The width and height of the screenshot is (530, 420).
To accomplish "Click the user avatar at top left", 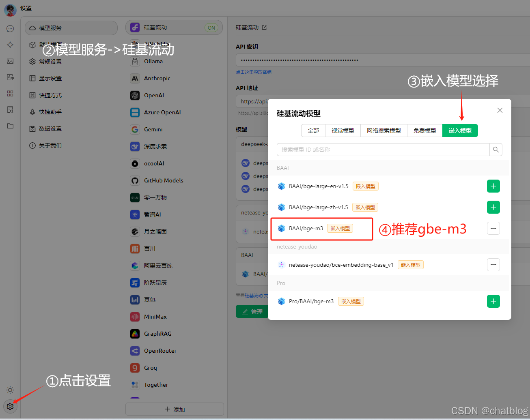I will click(x=10, y=10).
